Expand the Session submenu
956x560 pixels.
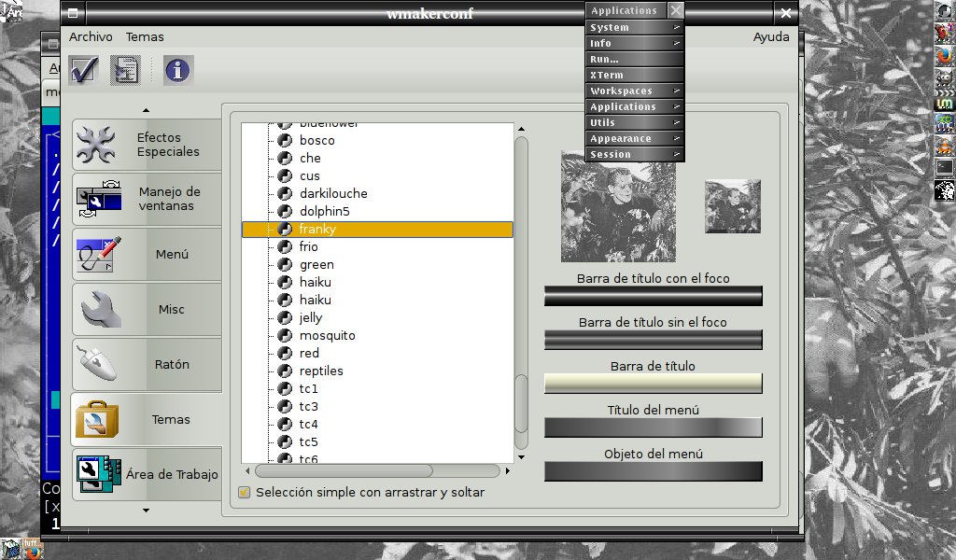tap(634, 154)
